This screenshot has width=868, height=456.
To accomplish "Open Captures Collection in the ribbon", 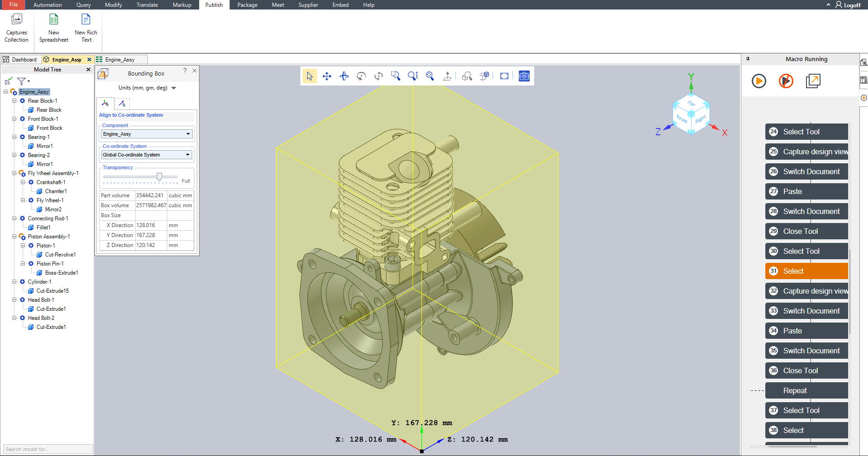I will pyautogui.click(x=17, y=28).
